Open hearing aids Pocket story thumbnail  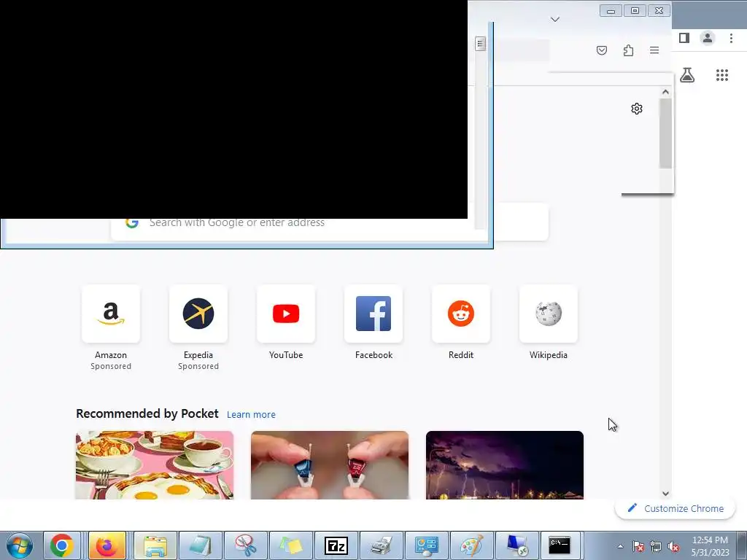pos(330,465)
